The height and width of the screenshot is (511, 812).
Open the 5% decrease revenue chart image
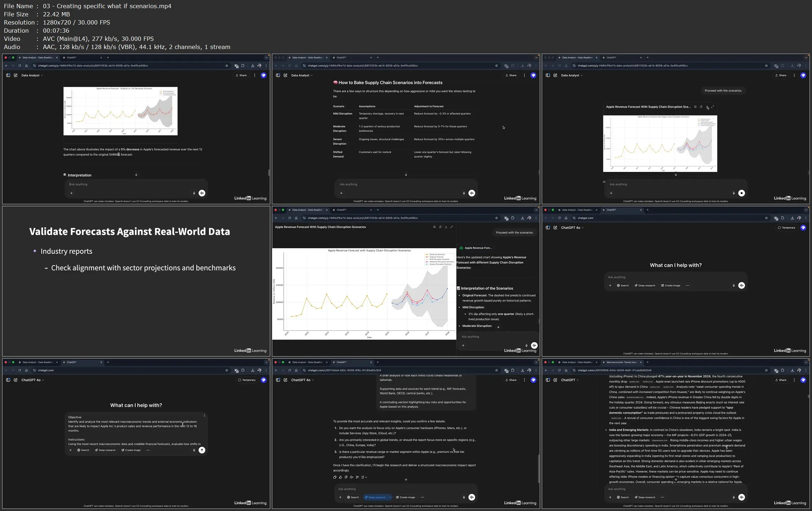(120, 111)
